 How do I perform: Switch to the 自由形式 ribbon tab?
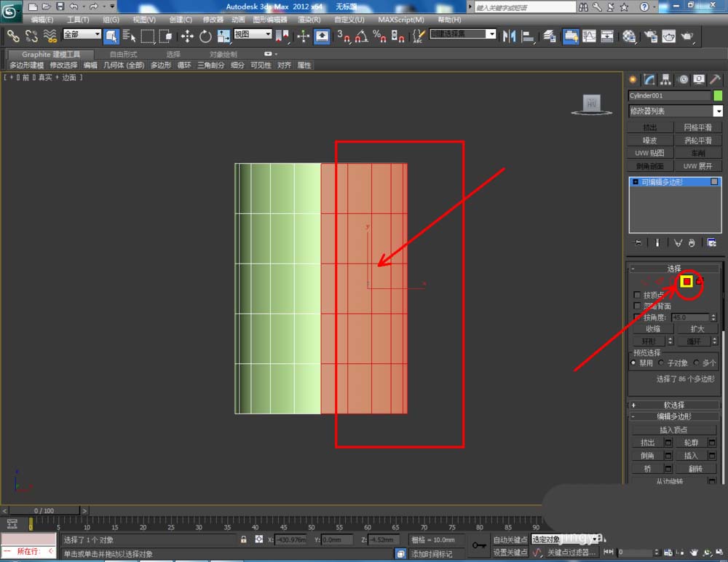123,55
